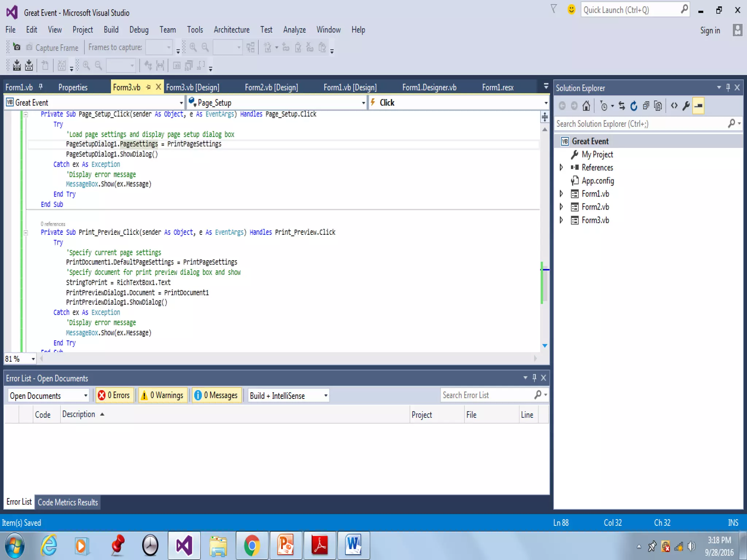This screenshot has width=747, height=560.
Task: Click the View Code icon in Solution Explorer
Action: pos(674,106)
